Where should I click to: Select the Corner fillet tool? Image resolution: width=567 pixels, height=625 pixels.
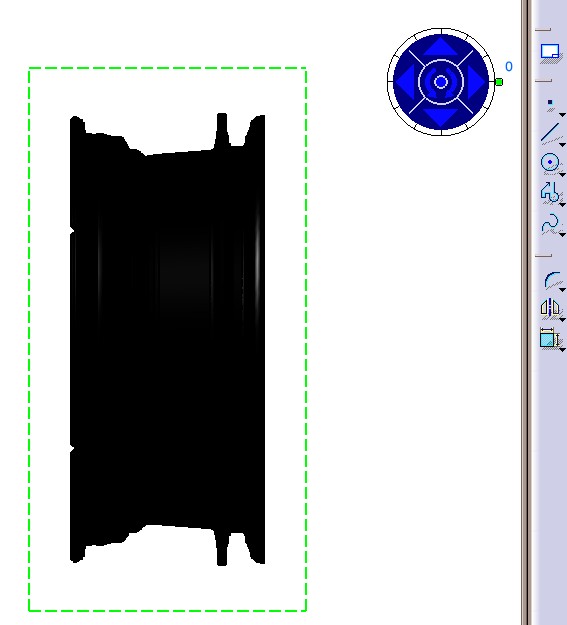552,280
